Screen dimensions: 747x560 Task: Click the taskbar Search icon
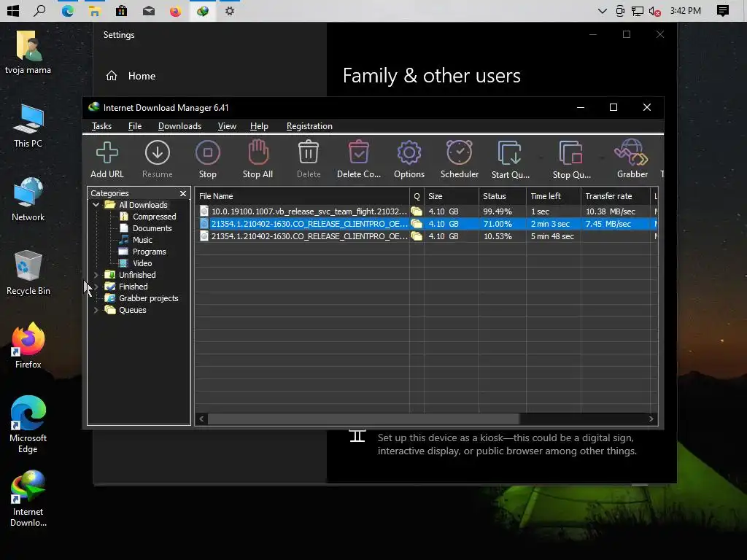pos(39,10)
